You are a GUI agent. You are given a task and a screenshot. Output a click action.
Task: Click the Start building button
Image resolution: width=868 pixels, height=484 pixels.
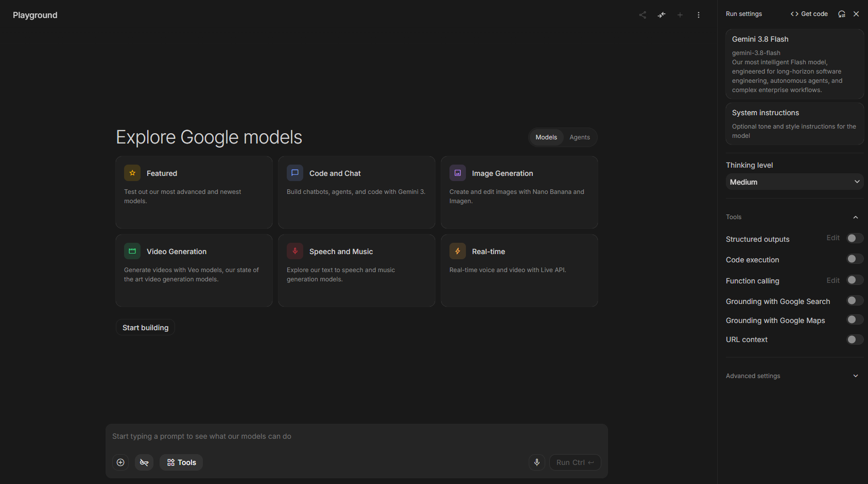pos(145,328)
